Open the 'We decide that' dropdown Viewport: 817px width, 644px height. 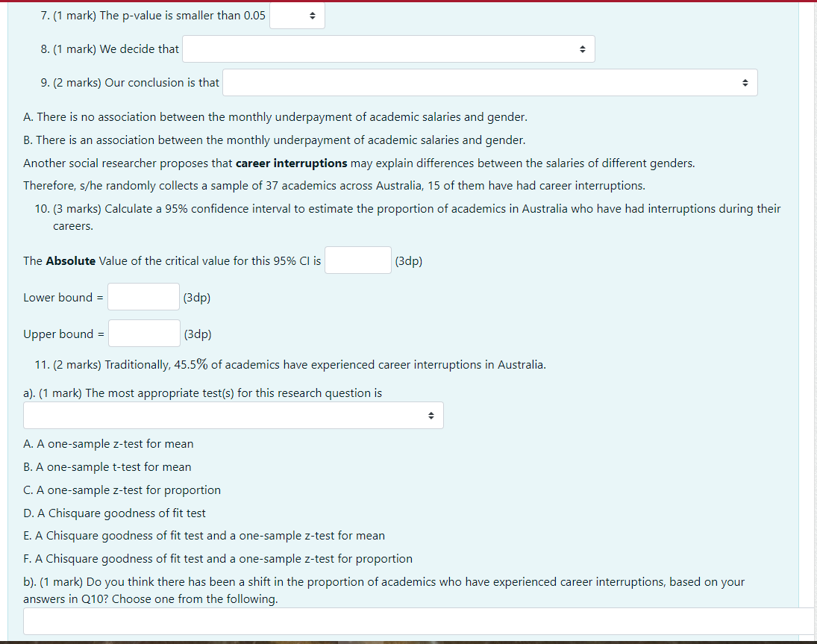[388, 49]
